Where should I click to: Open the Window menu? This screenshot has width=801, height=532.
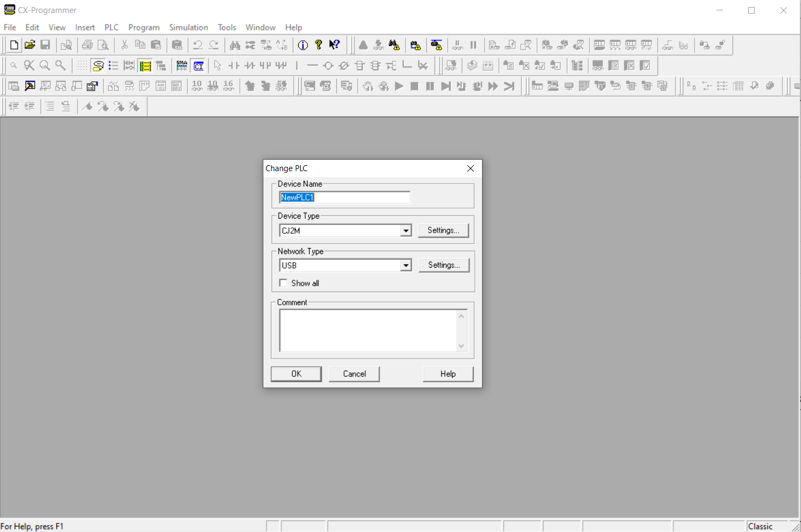click(261, 27)
